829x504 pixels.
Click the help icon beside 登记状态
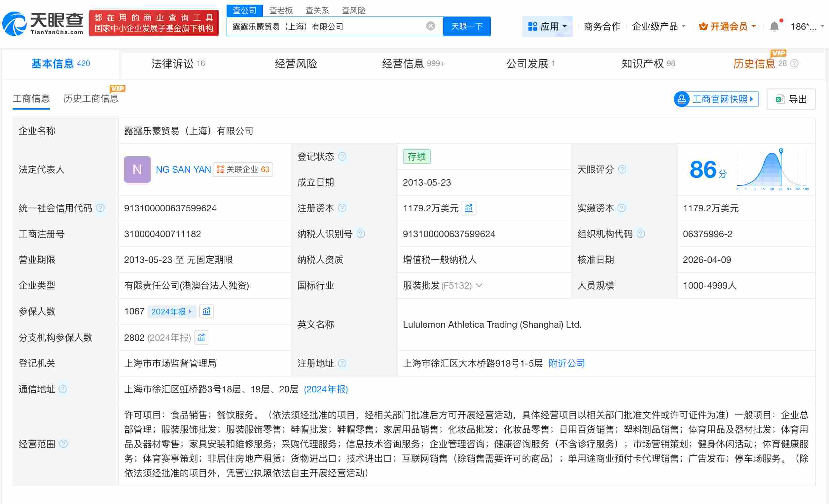pos(342,157)
